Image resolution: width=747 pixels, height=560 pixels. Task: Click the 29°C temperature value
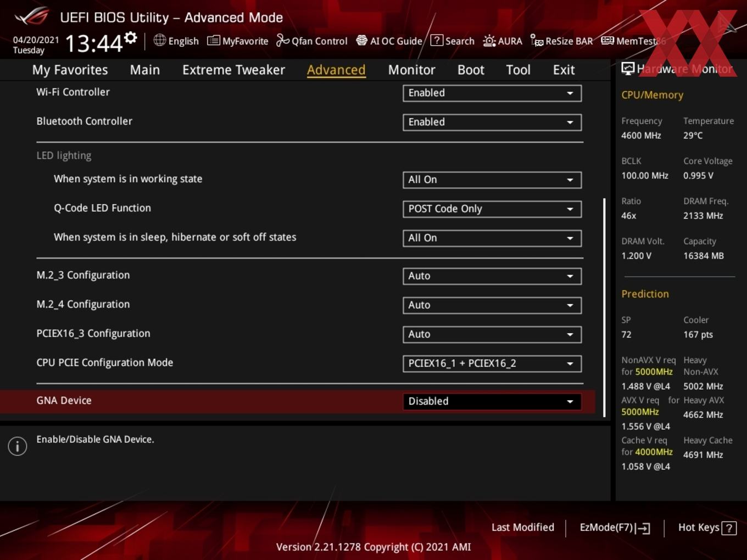(x=693, y=135)
